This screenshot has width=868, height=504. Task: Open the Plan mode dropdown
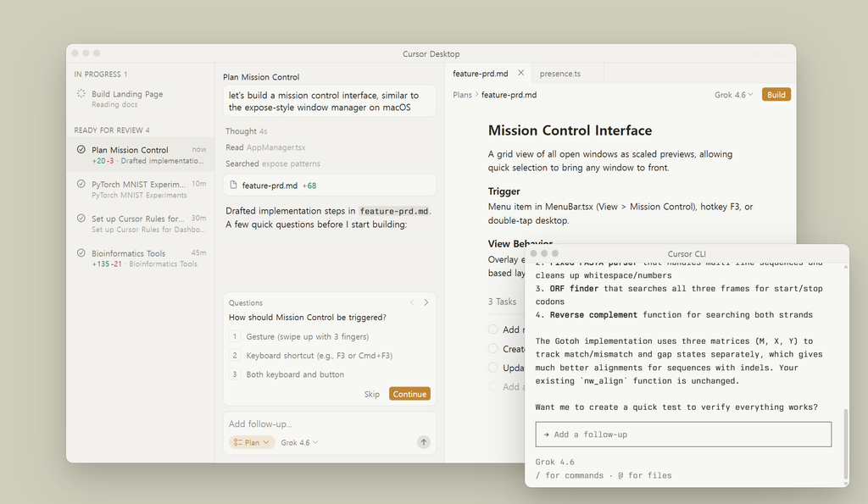click(252, 442)
